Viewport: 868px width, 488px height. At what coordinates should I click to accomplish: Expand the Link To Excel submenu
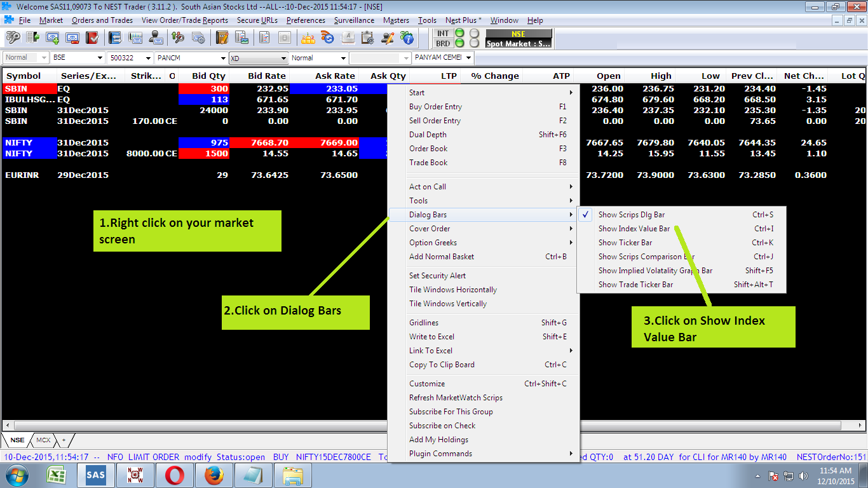point(484,351)
